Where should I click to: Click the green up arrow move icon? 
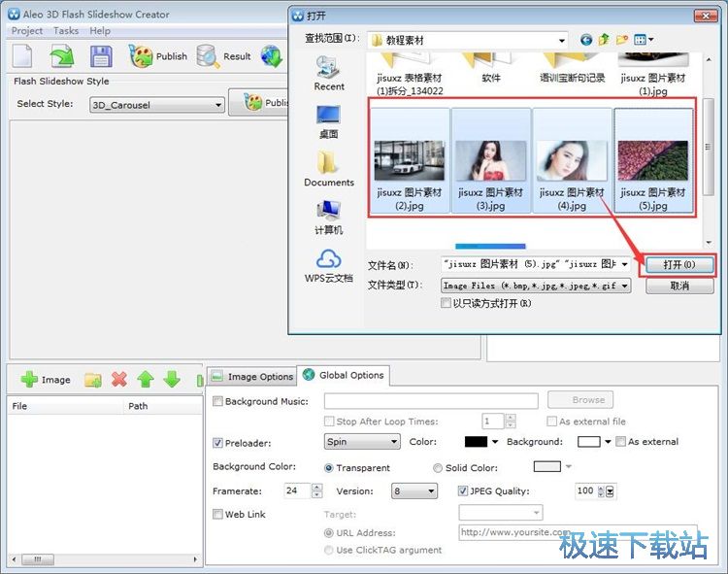146,380
